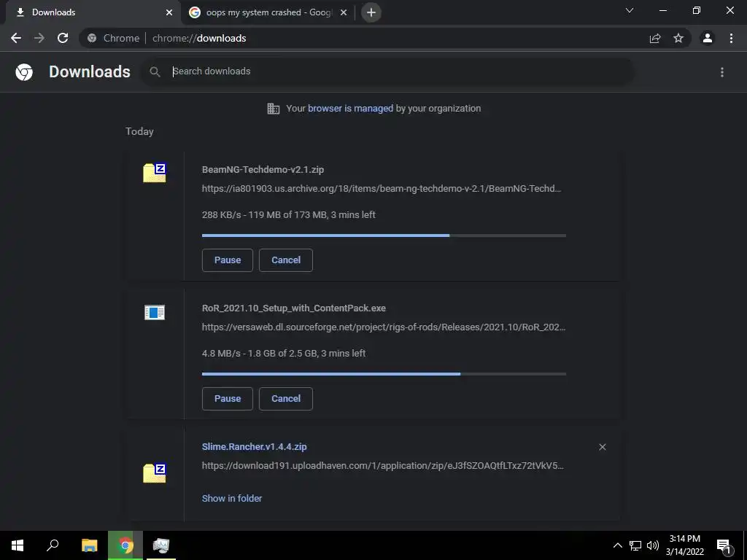Switch to the 'oops my system crashed' tab
This screenshot has height=560, width=747.
[268, 12]
